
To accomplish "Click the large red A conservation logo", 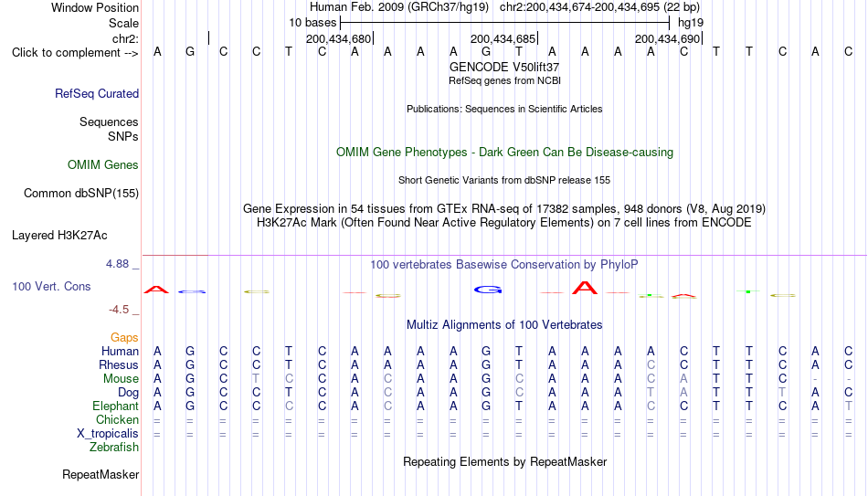I will [585, 288].
